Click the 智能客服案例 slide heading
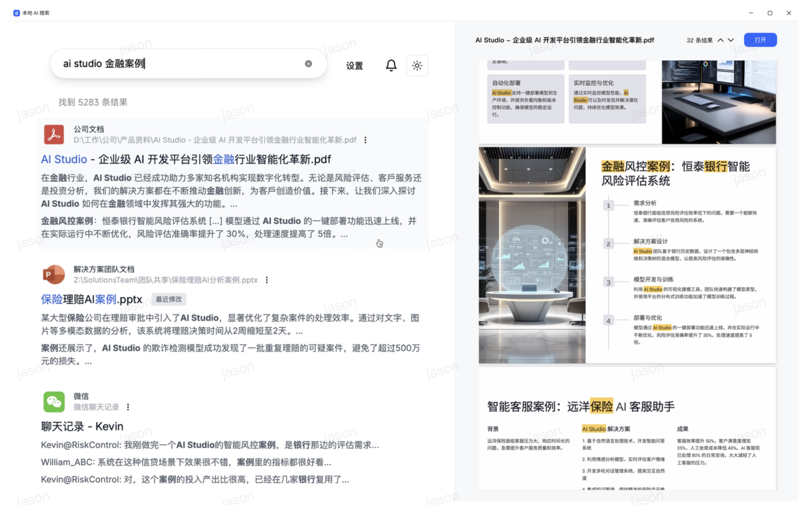This screenshot has height=505, width=812. [581, 407]
